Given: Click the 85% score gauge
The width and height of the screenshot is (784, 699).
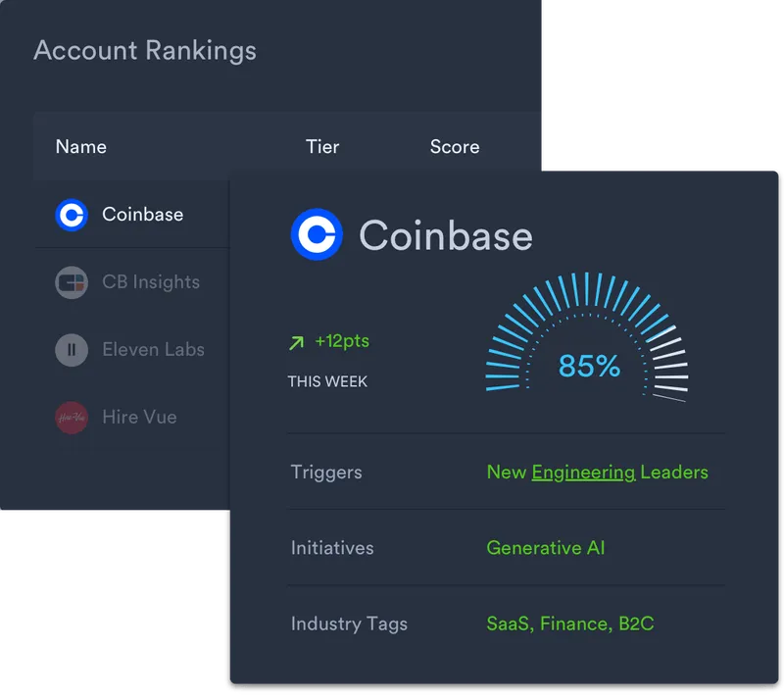Looking at the screenshot, I should coord(587,338).
